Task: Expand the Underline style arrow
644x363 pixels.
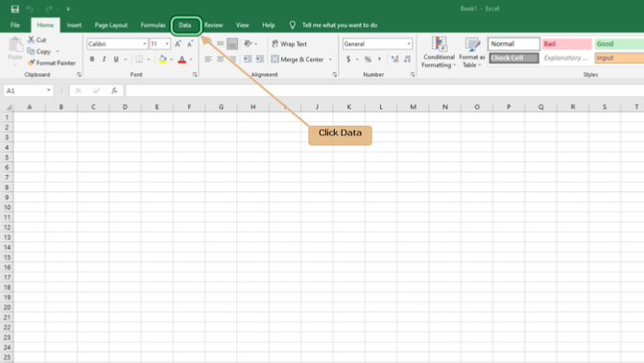Action: pyautogui.click(x=126, y=60)
